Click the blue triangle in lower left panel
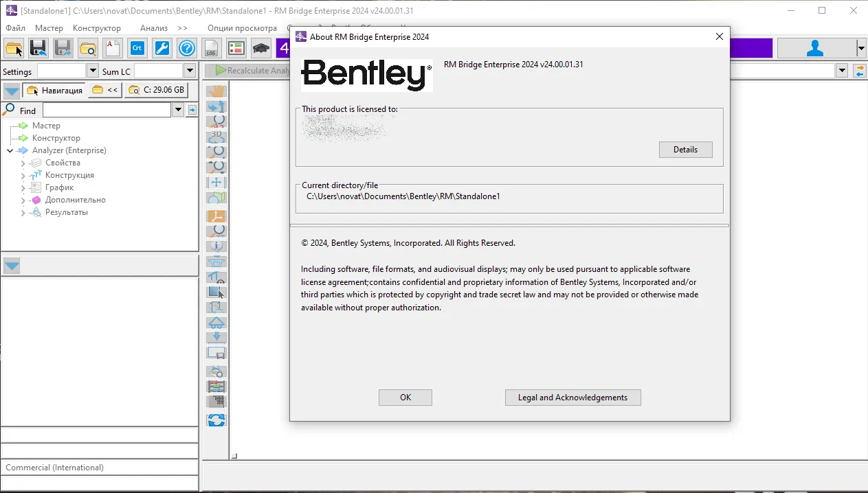This screenshot has height=493, width=868. coord(12,266)
